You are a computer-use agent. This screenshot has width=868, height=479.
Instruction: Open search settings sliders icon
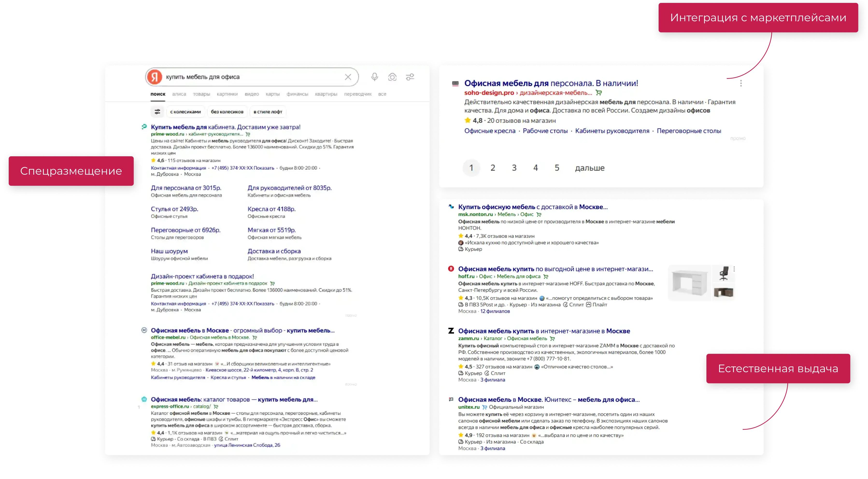(x=410, y=77)
